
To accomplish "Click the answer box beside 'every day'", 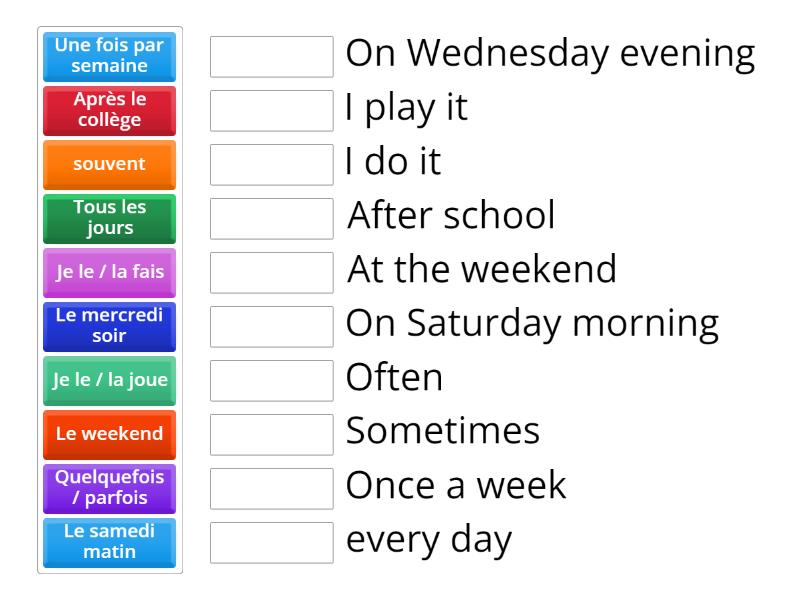I will [271, 542].
